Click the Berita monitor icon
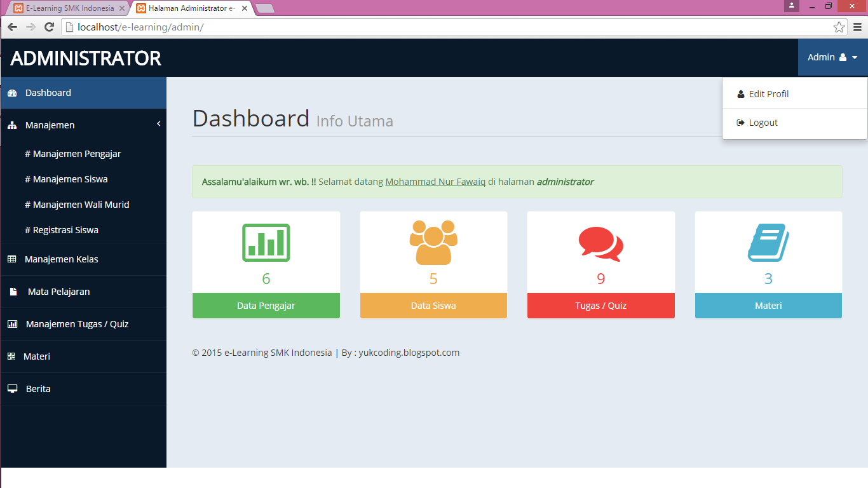The height and width of the screenshot is (488, 868). point(12,388)
